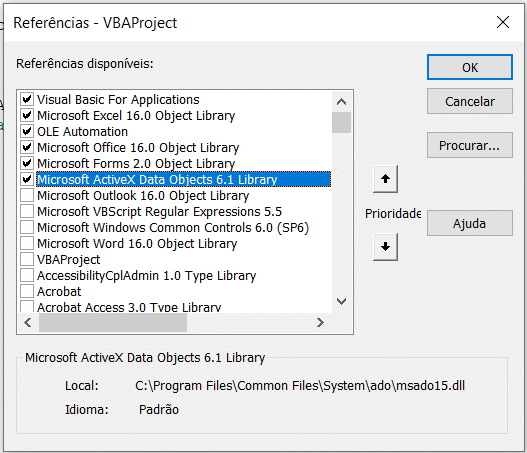Uncheck Microsoft Forms 2.0 Object Library
This screenshot has width=527, height=453.
pos(27,163)
